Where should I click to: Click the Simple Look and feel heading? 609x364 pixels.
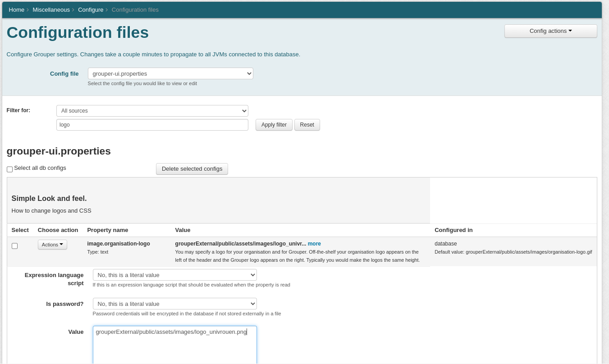point(49,199)
